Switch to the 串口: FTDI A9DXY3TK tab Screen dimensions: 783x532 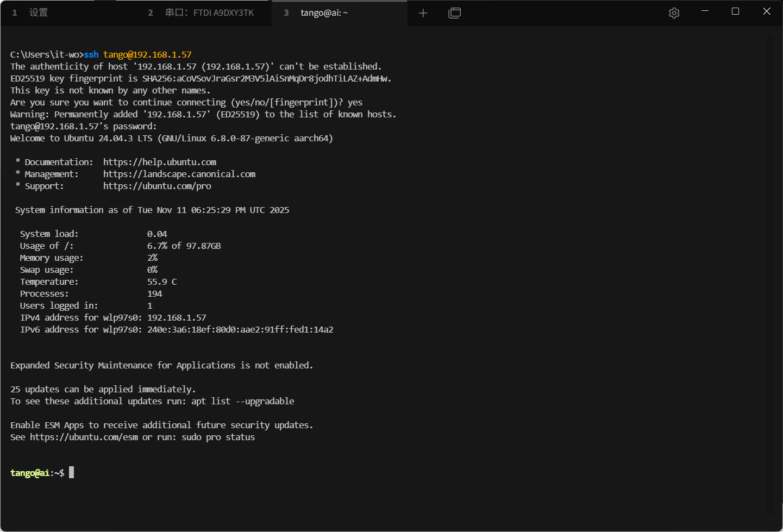point(209,12)
